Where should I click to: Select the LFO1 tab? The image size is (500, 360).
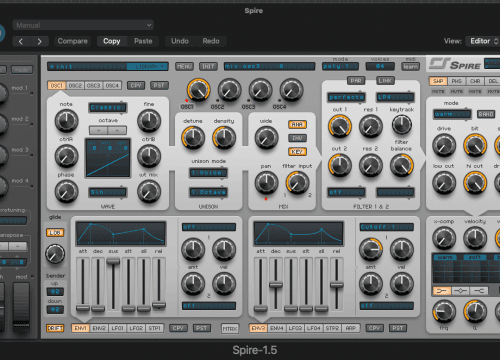(x=118, y=328)
